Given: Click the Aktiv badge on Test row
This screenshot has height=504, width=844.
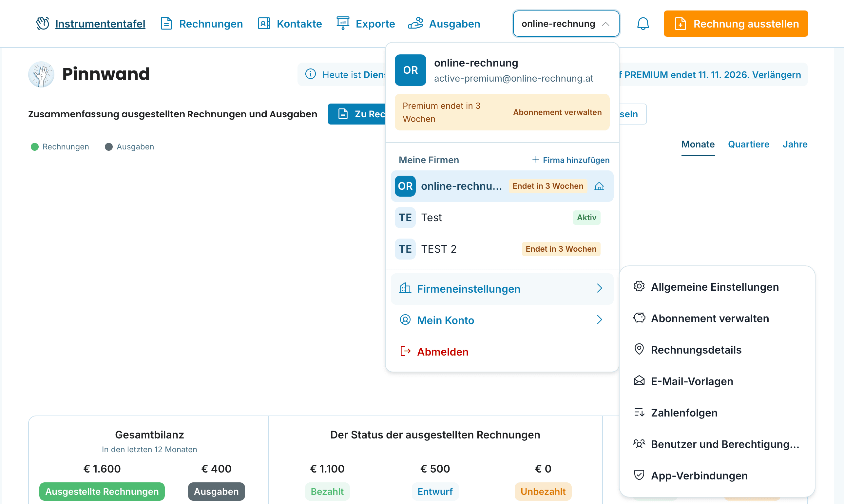Looking at the screenshot, I should [586, 217].
